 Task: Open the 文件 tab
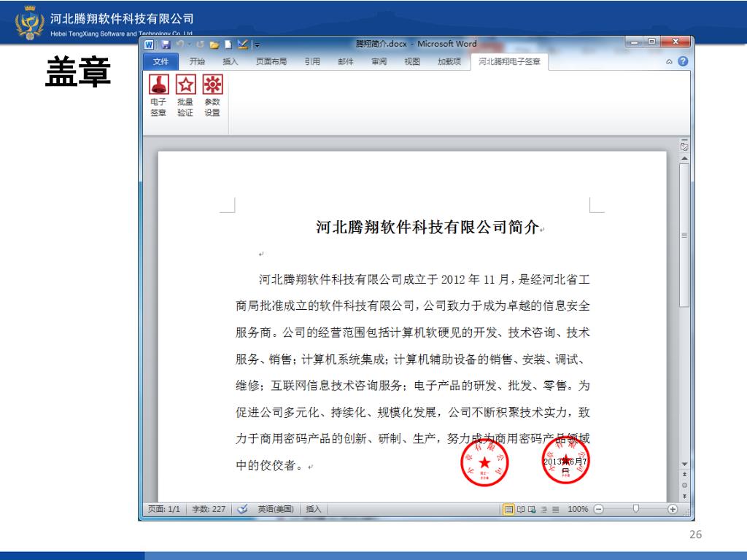click(x=161, y=61)
